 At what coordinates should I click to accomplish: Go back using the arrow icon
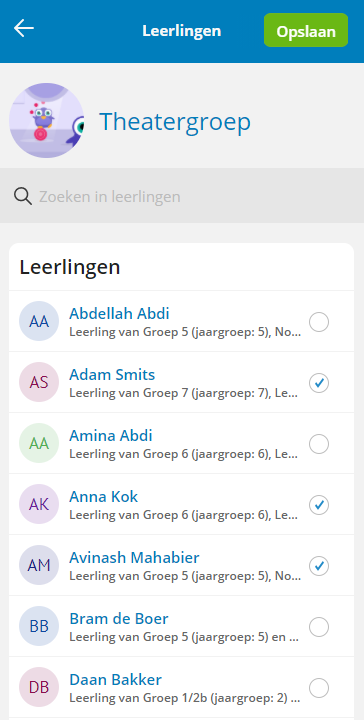click(x=24, y=28)
